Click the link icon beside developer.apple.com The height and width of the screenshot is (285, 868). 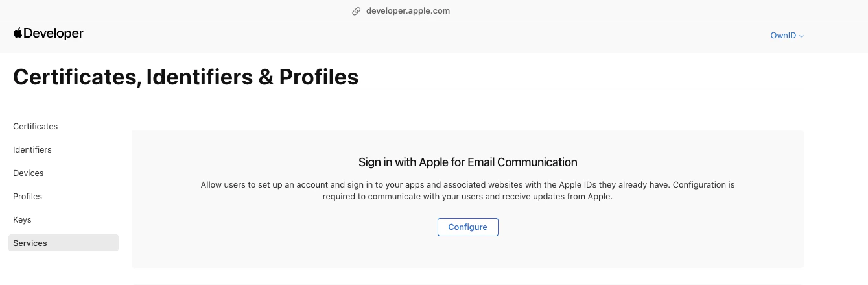356,11
